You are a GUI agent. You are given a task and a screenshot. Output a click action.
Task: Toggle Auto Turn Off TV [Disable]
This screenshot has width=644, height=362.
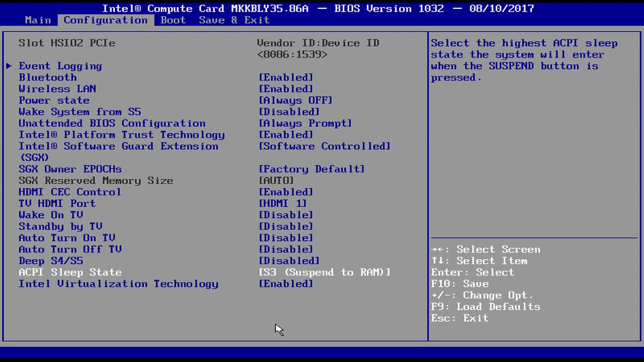286,249
